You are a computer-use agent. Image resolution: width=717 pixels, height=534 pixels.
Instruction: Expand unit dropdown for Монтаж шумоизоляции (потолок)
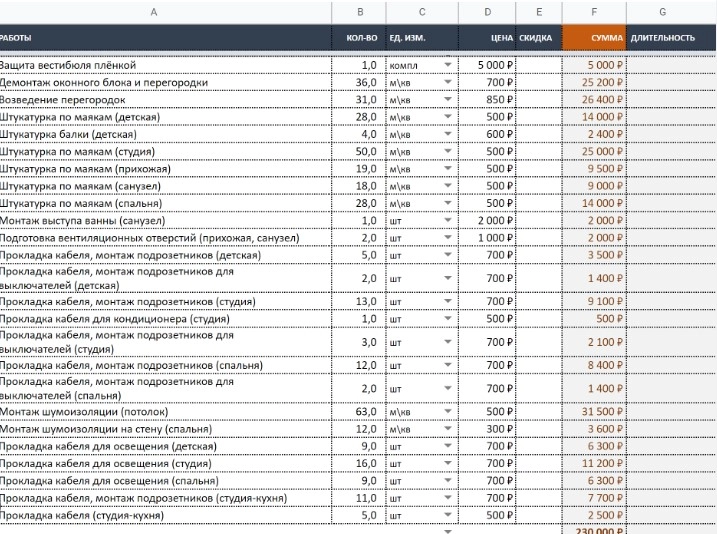[448, 411]
